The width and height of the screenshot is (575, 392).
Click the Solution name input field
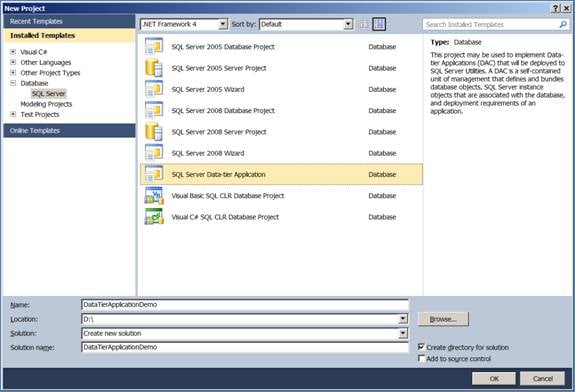(245, 347)
